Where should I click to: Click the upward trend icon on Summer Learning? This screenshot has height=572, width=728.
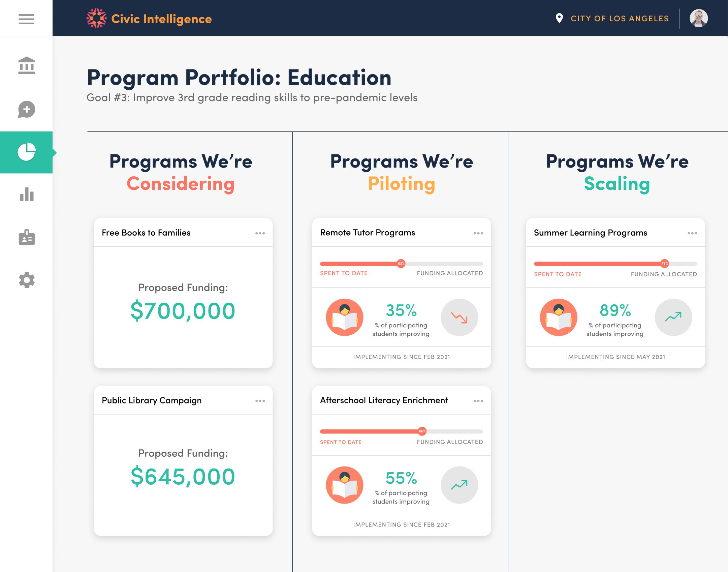click(673, 317)
